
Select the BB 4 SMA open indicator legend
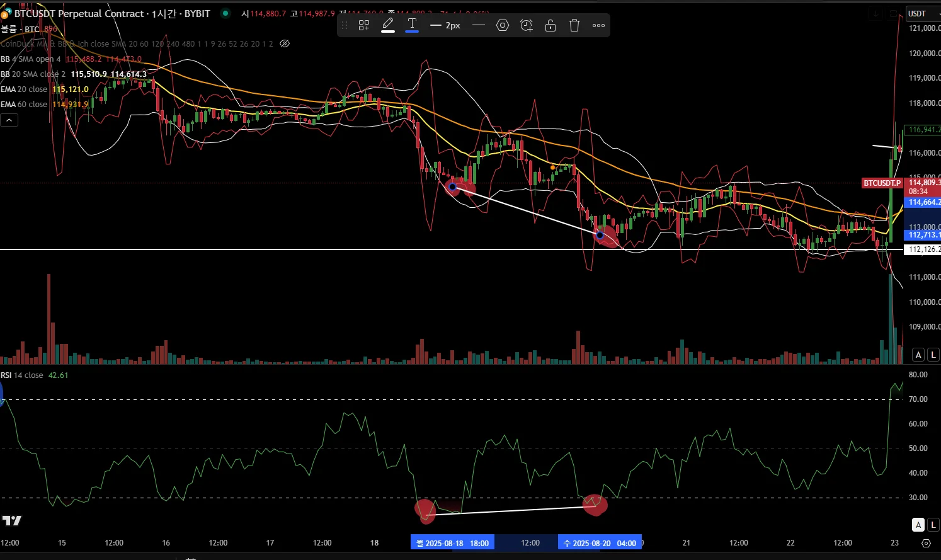click(31, 59)
